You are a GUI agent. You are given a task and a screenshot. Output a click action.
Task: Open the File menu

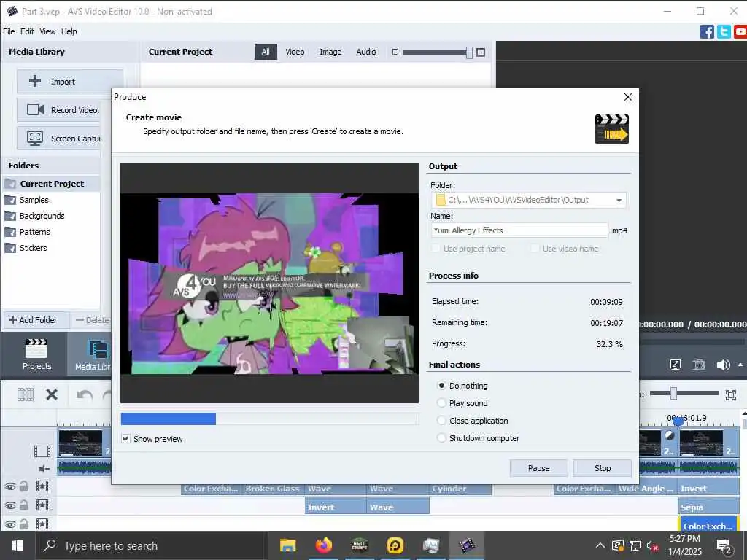[9, 31]
